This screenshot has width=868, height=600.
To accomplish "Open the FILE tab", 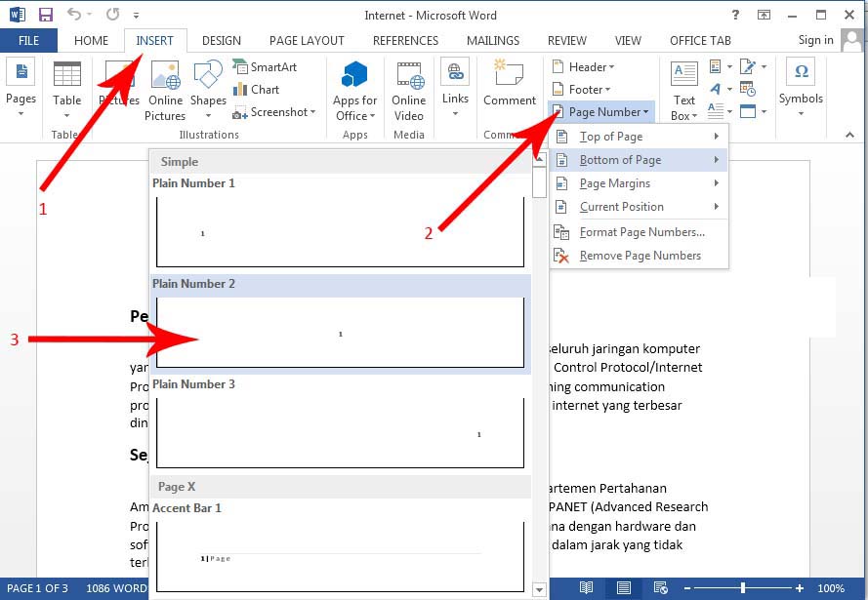I will [28, 40].
